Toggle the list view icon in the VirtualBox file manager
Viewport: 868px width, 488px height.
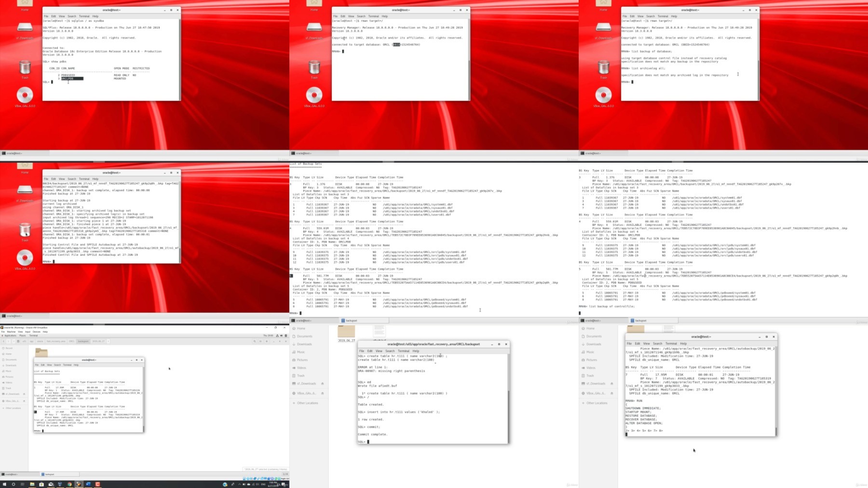coord(260,341)
